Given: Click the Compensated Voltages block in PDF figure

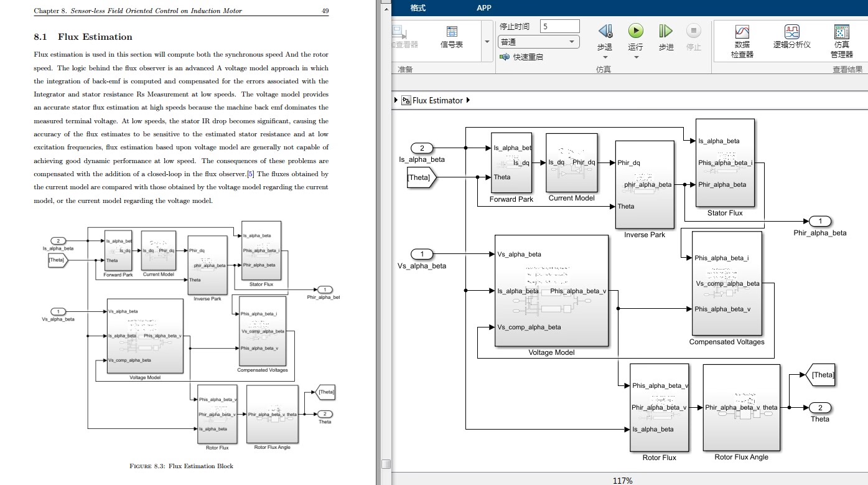Looking at the screenshot, I should coord(262,331).
